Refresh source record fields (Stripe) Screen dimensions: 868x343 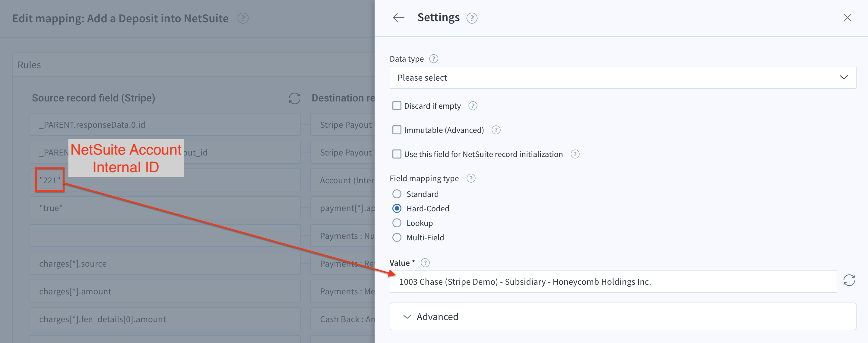294,98
